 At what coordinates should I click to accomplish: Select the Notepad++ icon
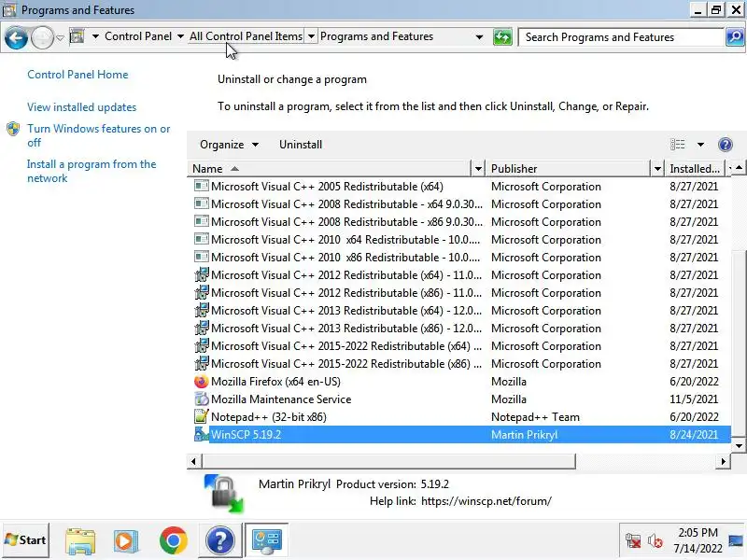click(x=202, y=416)
